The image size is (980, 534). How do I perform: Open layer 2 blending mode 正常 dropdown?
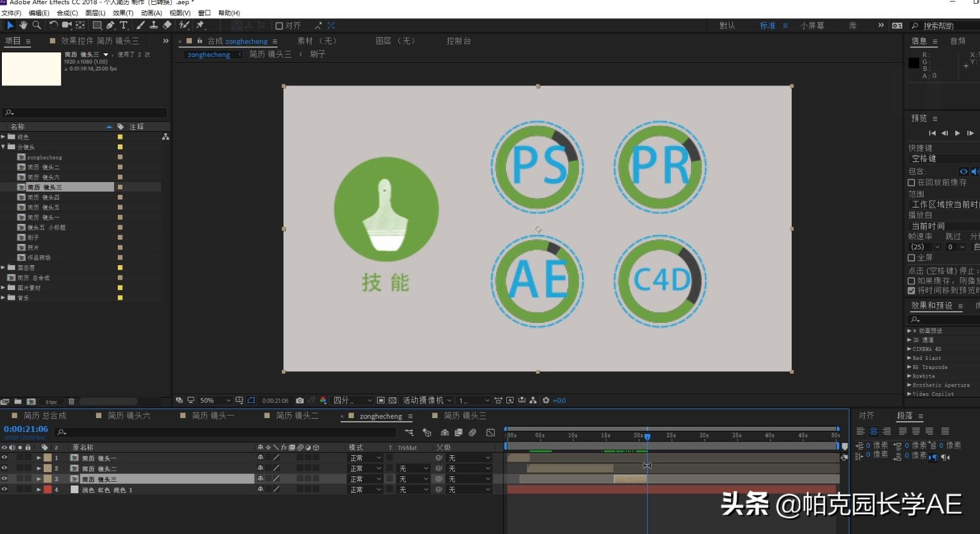tap(366, 468)
